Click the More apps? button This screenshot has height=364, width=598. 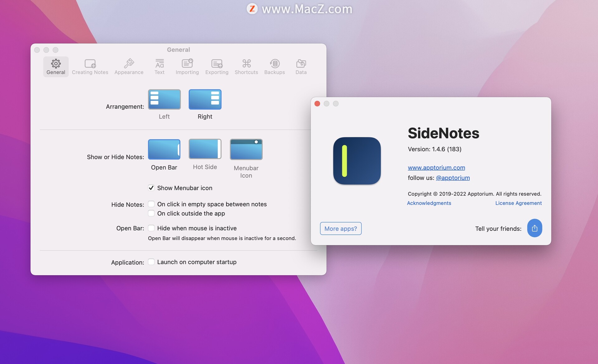tap(340, 229)
